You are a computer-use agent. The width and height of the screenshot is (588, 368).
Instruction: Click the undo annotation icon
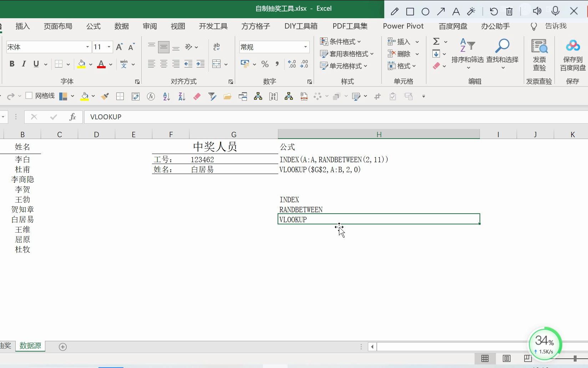494,11
